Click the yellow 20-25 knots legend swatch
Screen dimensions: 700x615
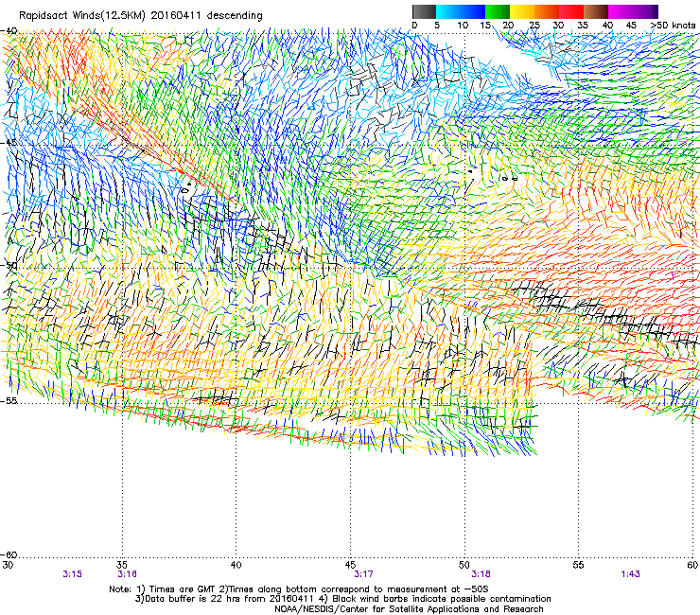[522, 11]
